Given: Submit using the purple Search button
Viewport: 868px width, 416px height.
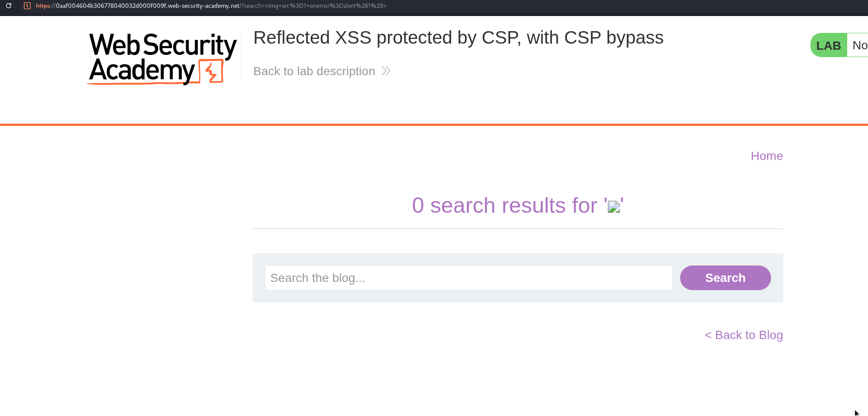Looking at the screenshot, I should [725, 278].
